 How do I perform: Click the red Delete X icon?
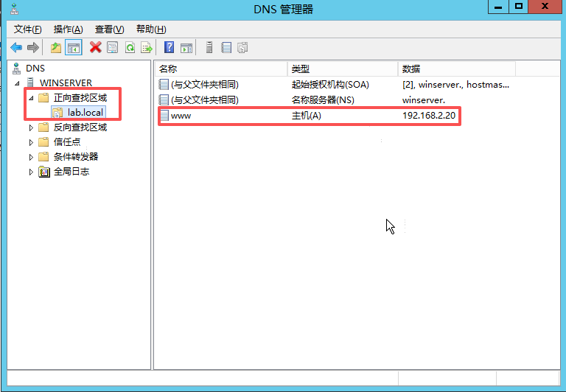click(x=95, y=48)
